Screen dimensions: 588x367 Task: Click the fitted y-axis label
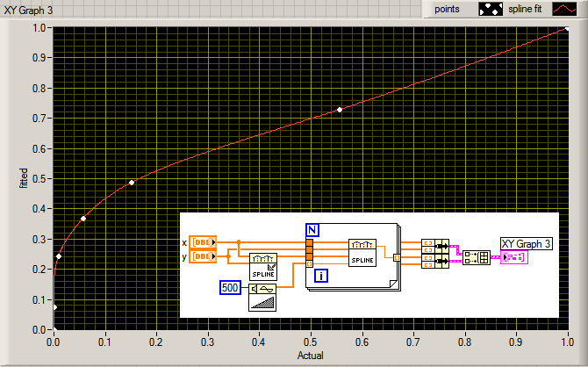[23, 178]
